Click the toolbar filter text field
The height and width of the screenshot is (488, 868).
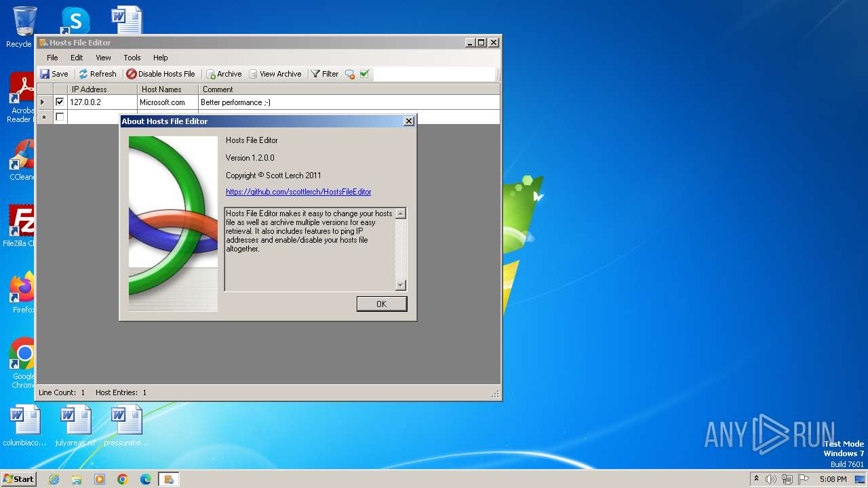click(435, 74)
